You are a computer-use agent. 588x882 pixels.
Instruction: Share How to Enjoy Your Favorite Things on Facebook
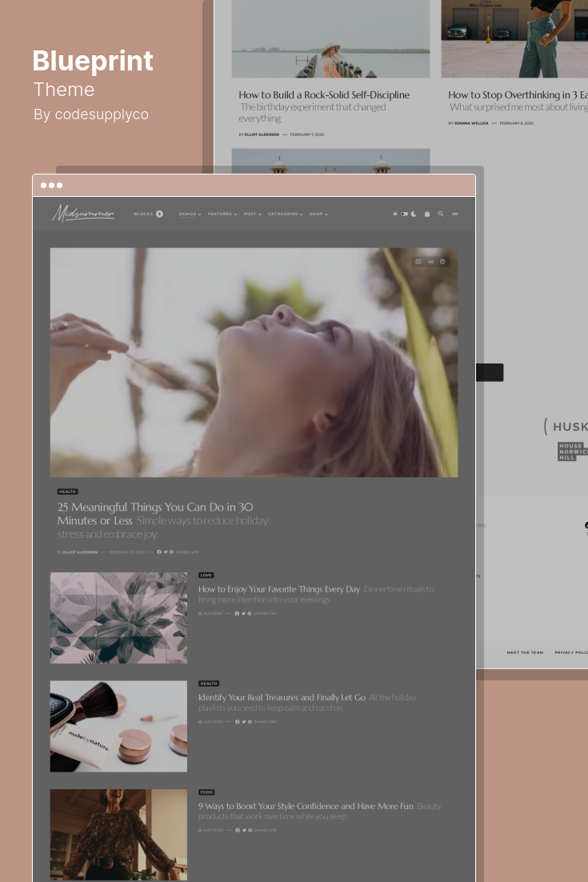click(x=237, y=614)
